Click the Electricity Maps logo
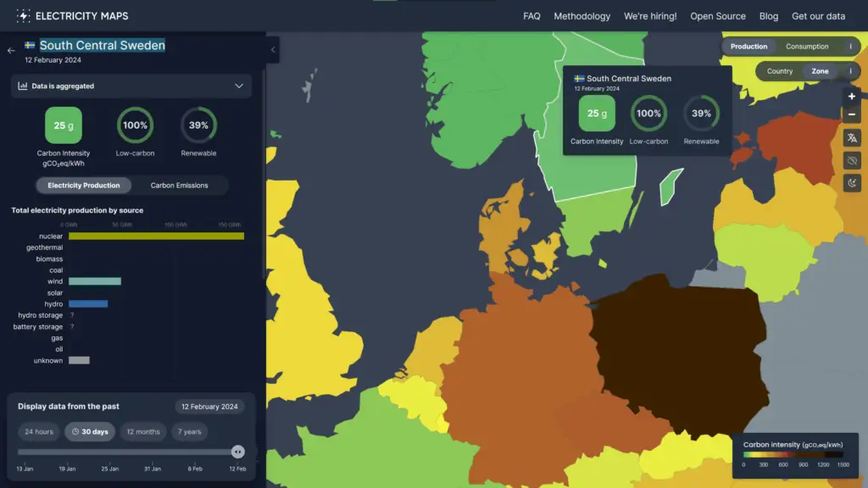 pos(72,16)
